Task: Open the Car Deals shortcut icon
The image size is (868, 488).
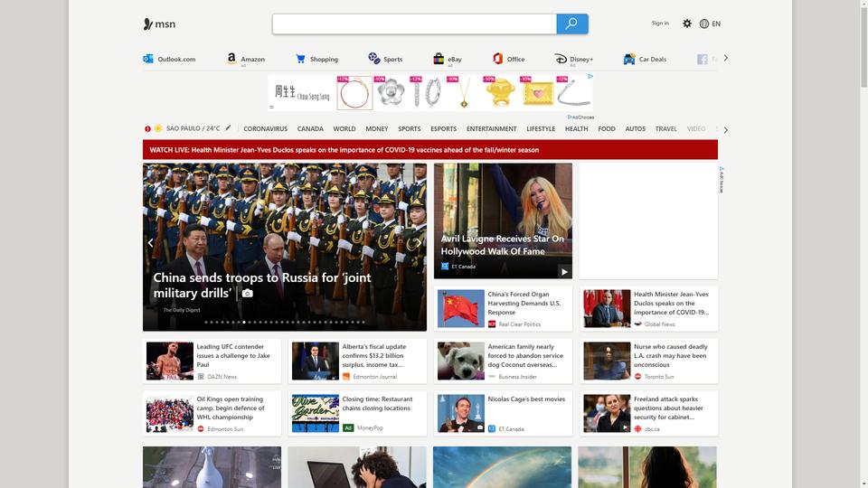Action: point(629,59)
